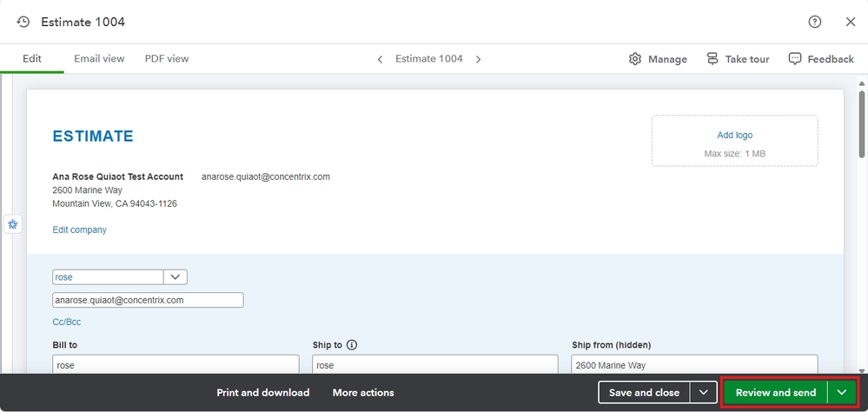
Task: Start the Take tour signpost icon
Action: (712, 59)
